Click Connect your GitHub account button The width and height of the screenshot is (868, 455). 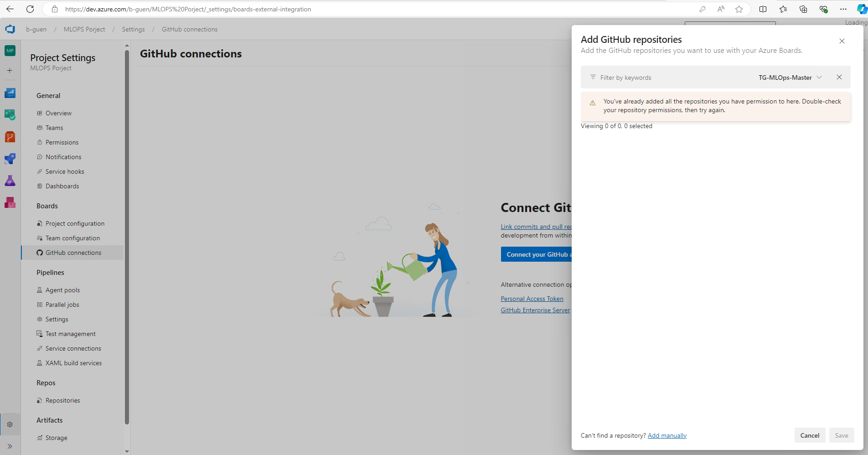click(537, 254)
